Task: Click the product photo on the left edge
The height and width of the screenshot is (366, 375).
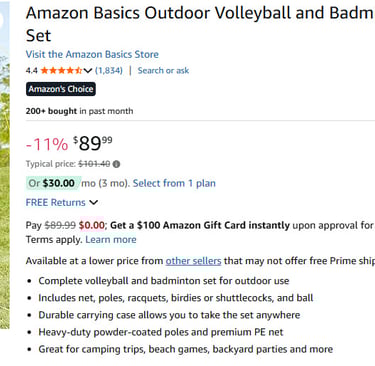Action: tap(5, 165)
